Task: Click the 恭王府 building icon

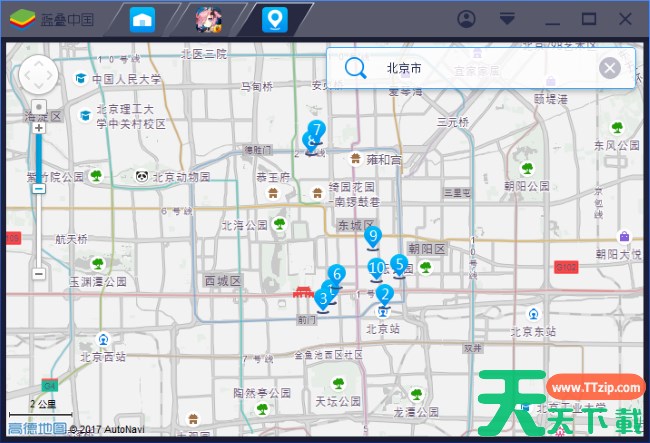Action: click(273, 193)
